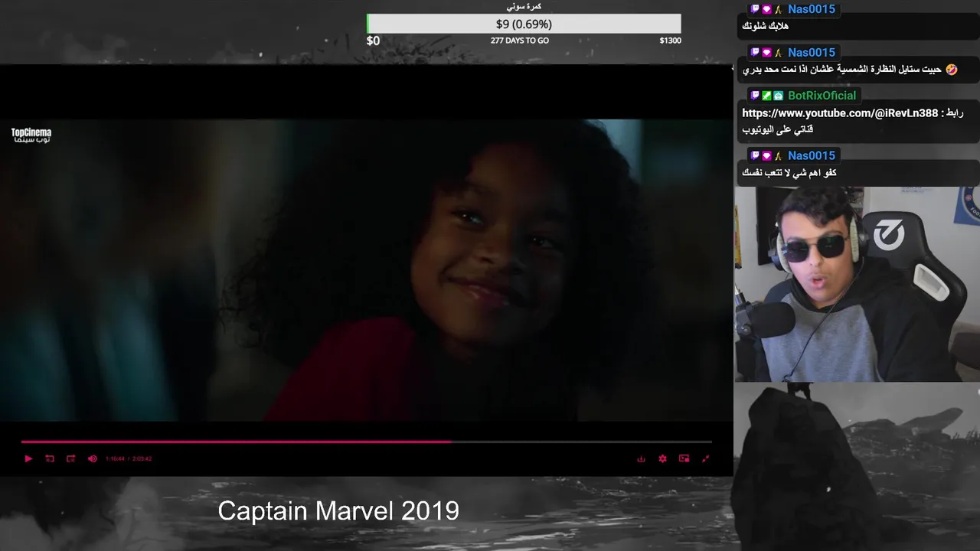Click the topmost Nas0015 username in chat
980x551 pixels.
point(812,9)
